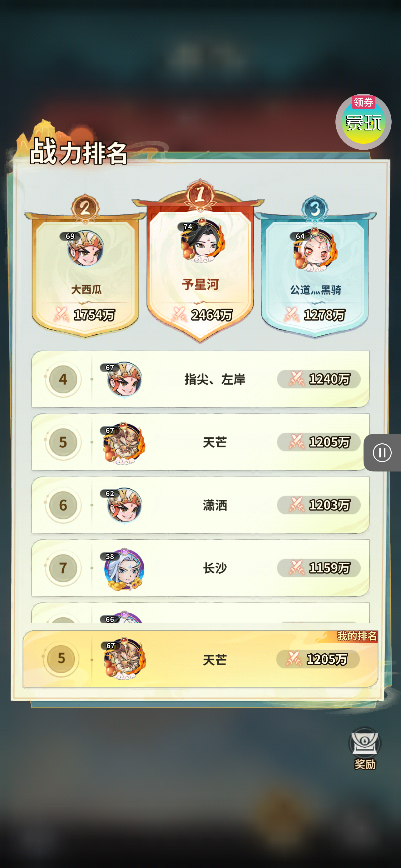Tap the 1240万 power badge

tap(319, 379)
